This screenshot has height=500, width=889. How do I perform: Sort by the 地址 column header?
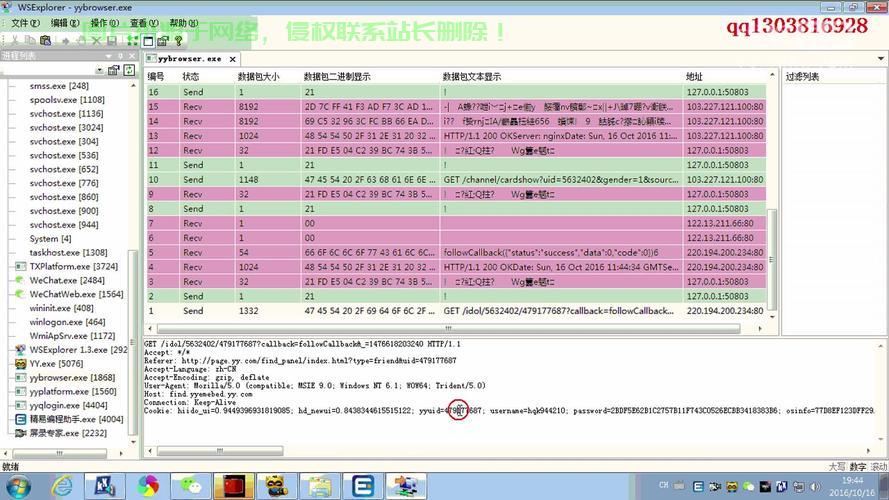(x=694, y=77)
